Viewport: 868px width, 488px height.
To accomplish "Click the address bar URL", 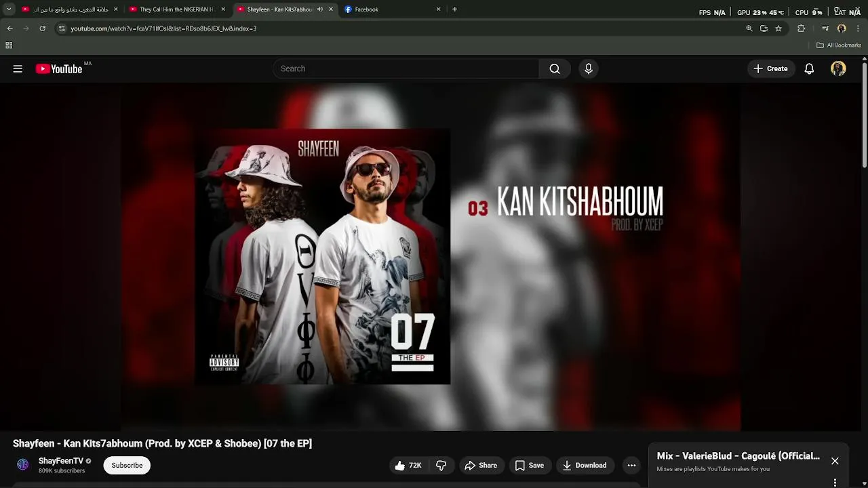I will pyautogui.click(x=163, y=28).
